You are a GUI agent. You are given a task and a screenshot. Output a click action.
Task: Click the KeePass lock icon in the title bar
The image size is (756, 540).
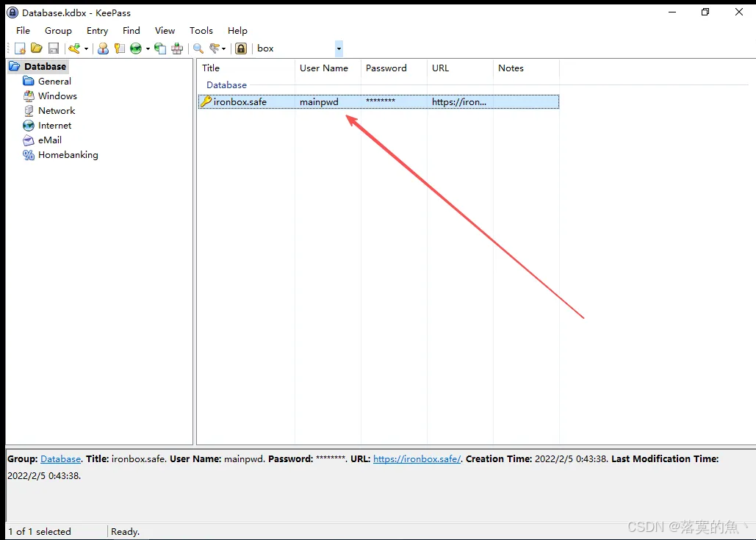click(x=12, y=12)
